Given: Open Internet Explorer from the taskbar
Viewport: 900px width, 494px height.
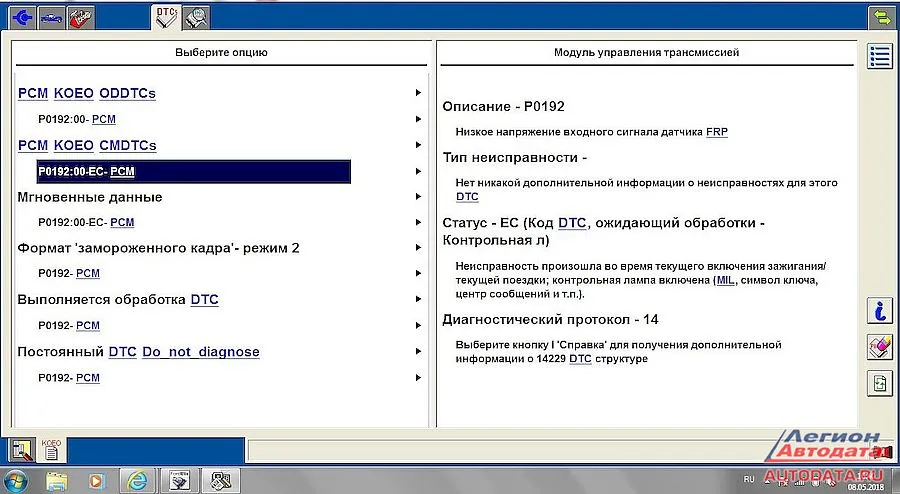Looking at the screenshot, I should [x=137, y=480].
